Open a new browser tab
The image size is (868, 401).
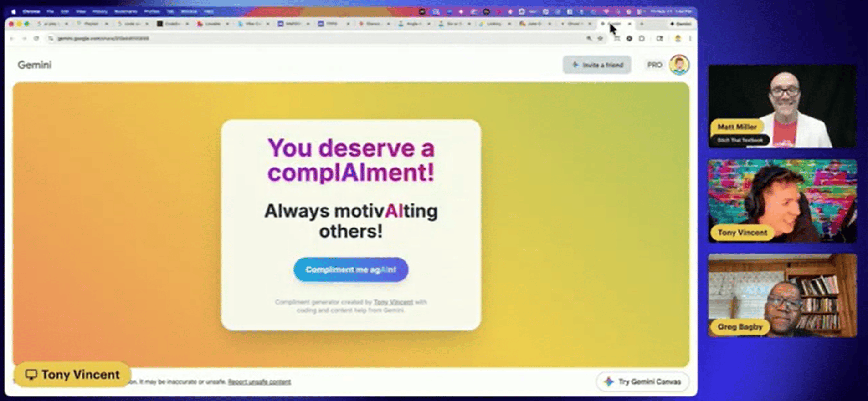click(x=642, y=24)
